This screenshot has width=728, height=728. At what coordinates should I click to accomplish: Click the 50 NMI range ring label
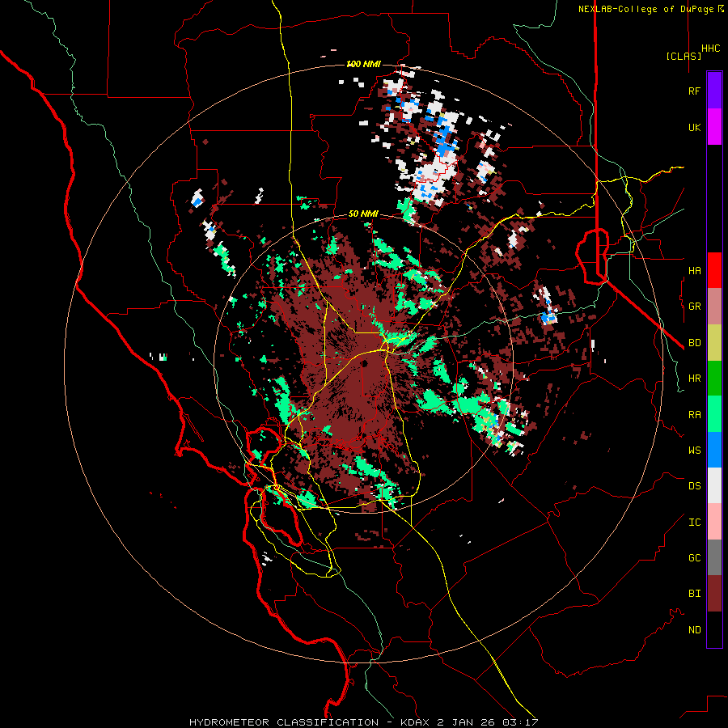(363, 214)
